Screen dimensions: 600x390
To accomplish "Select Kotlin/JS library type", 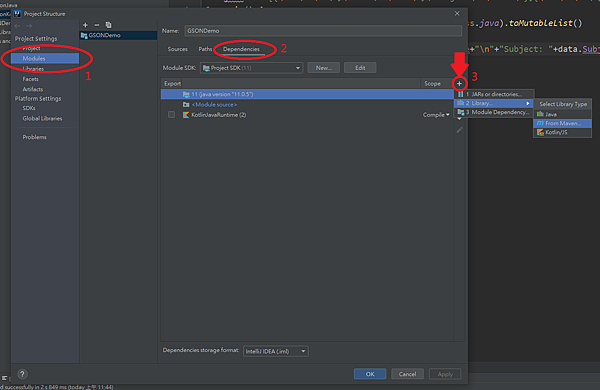I will [x=562, y=132].
